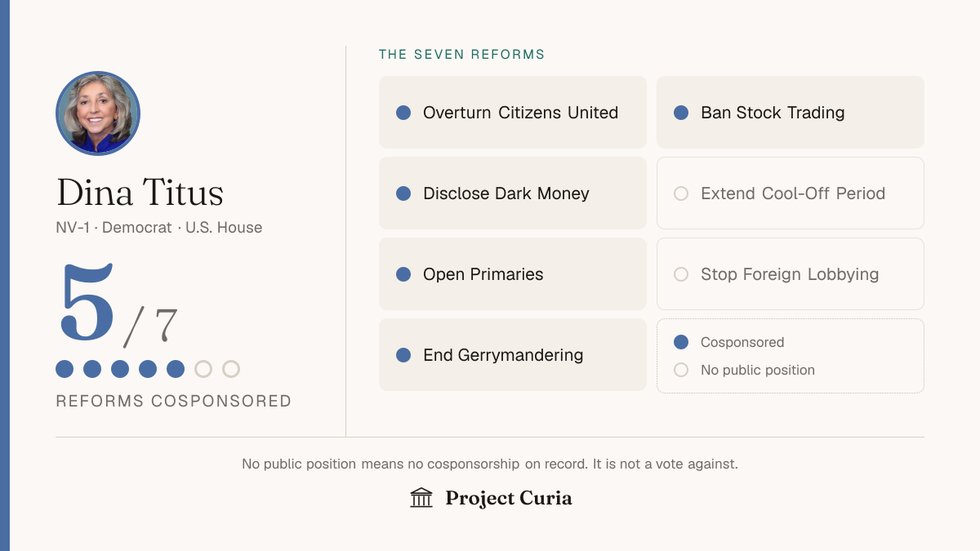The image size is (980, 551).
Task: Click the first filled dot in the score row
Action: pos(65,369)
